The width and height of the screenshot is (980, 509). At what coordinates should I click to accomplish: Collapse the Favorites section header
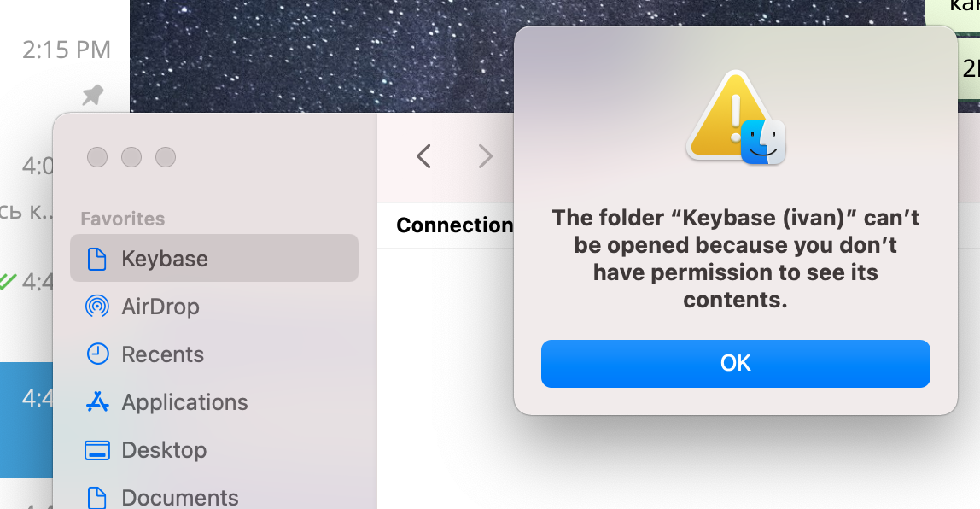click(122, 219)
